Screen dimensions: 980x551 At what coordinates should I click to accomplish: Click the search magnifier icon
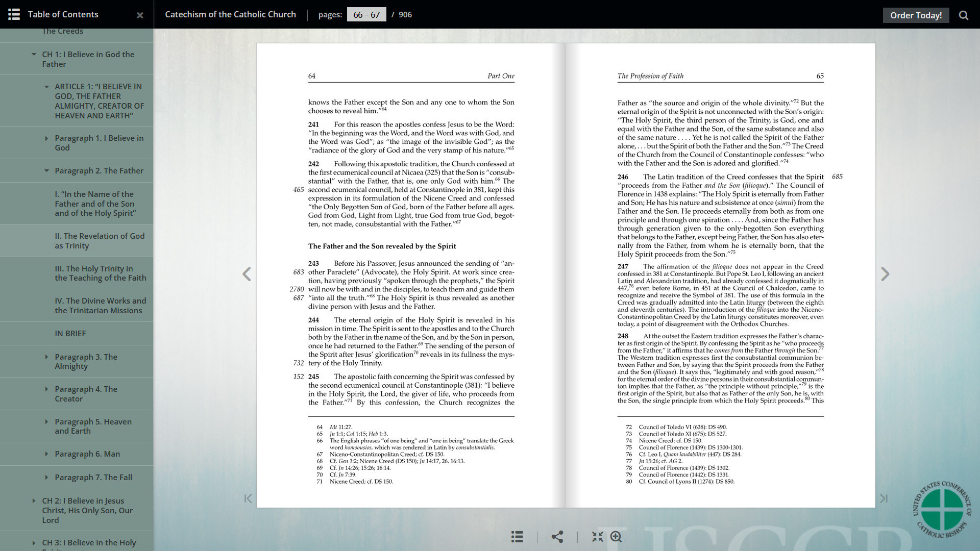(963, 15)
